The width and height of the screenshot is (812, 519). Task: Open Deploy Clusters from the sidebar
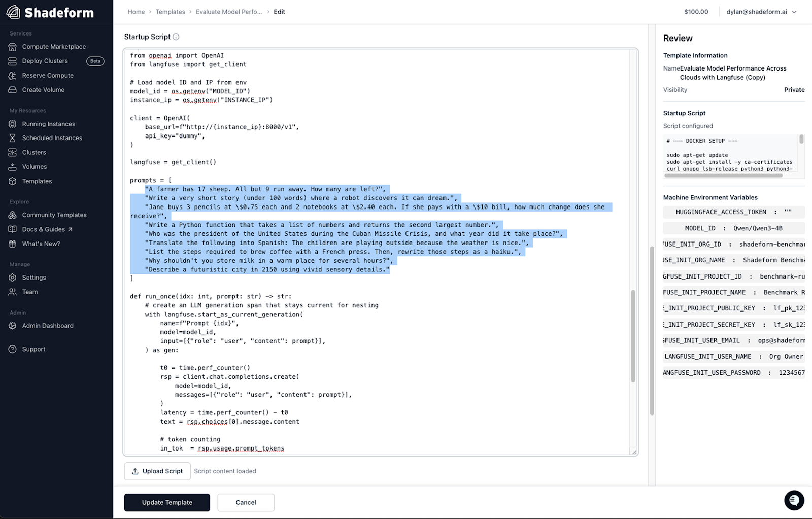coord(45,61)
